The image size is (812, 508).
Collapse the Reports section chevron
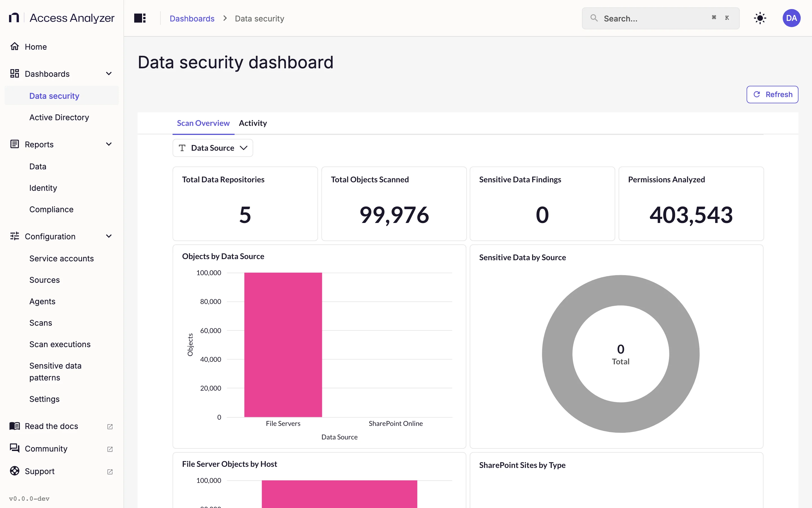coord(109,144)
